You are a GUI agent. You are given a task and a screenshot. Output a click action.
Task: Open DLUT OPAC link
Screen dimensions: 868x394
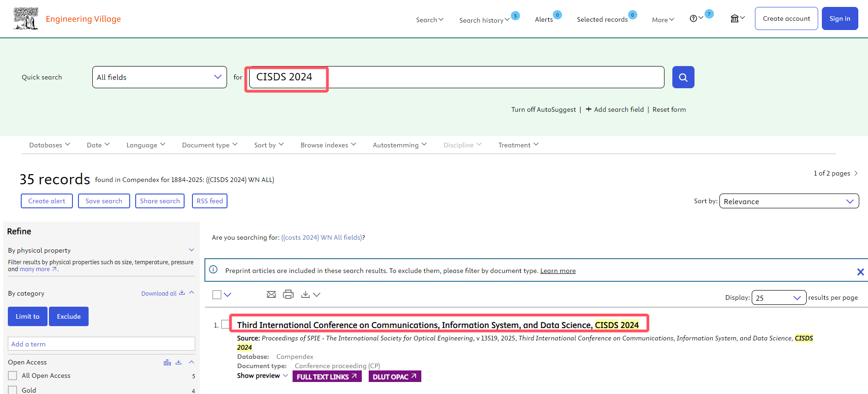[395, 376]
